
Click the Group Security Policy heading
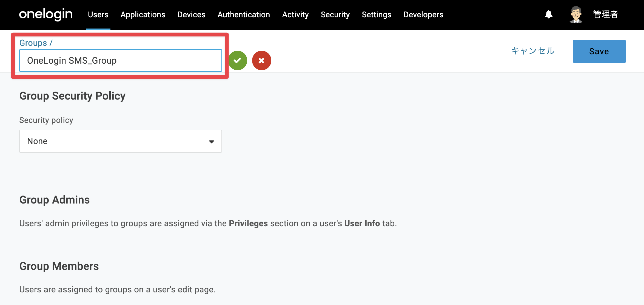pos(72,96)
